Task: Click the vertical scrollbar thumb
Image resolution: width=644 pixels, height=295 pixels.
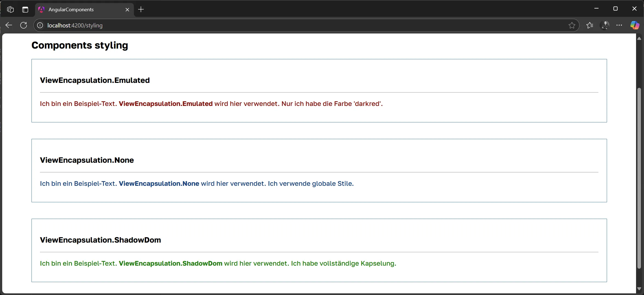Action: pos(639,178)
